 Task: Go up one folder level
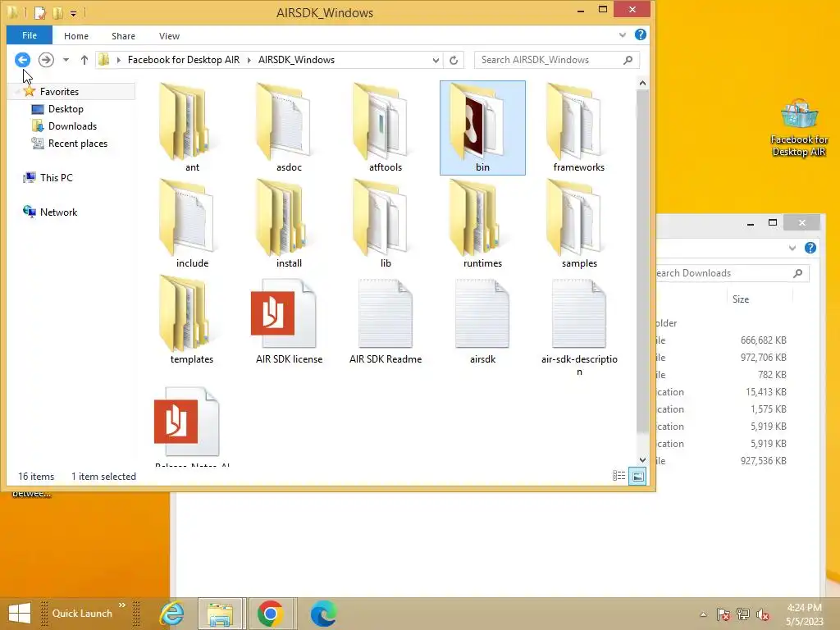pyautogui.click(x=84, y=60)
